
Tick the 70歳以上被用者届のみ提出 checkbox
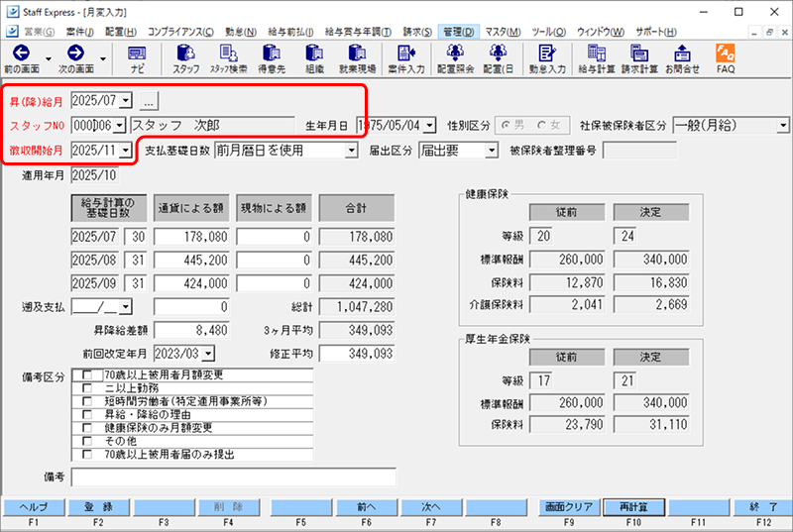click(x=87, y=454)
